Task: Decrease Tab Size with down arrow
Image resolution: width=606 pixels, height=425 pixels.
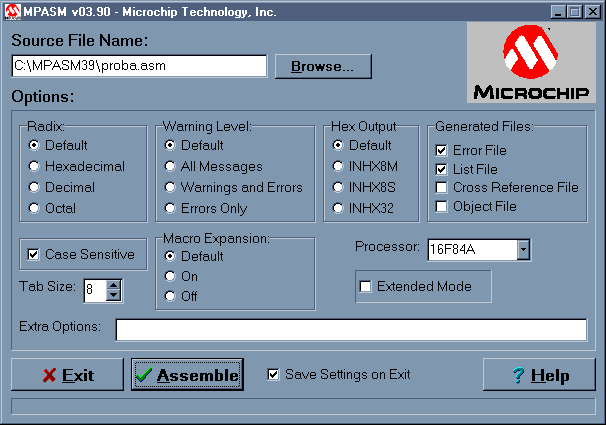Action: point(113,296)
